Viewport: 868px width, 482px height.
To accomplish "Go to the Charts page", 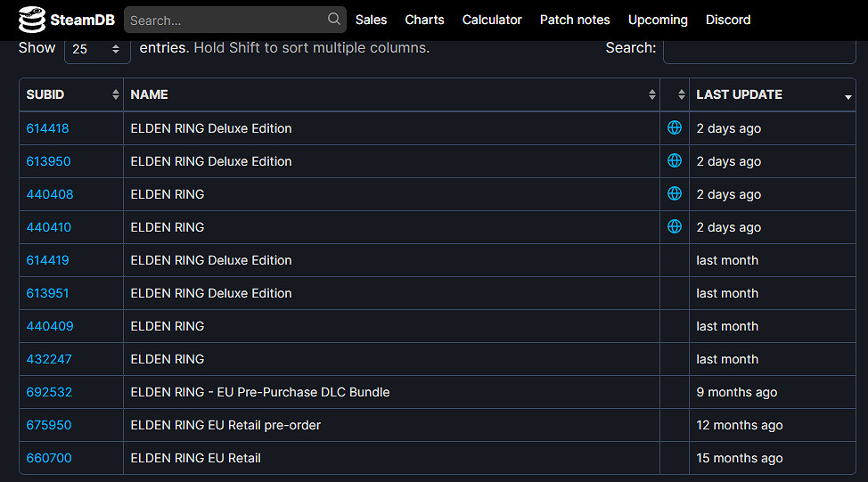I will pyautogui.click(x=424, y=20).
